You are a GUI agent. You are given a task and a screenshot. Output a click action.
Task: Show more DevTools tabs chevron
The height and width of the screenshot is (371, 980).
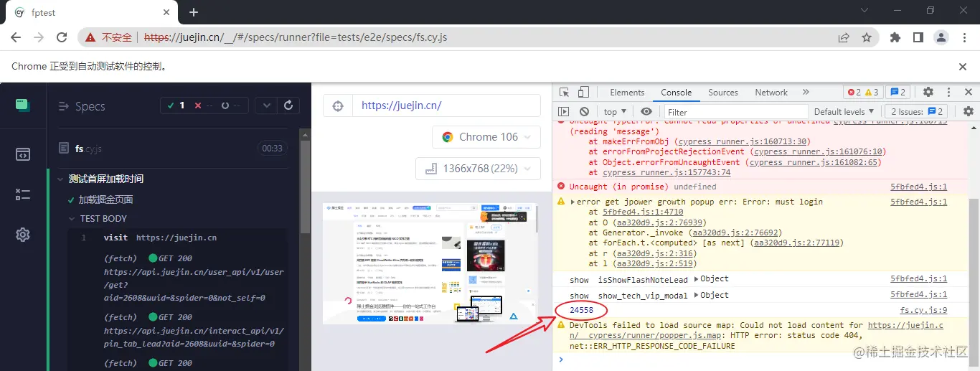pos(806,92)
